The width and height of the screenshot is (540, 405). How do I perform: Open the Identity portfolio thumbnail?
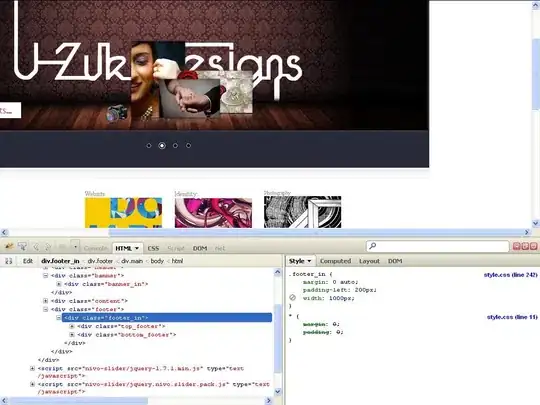click(x=213, y=213)
